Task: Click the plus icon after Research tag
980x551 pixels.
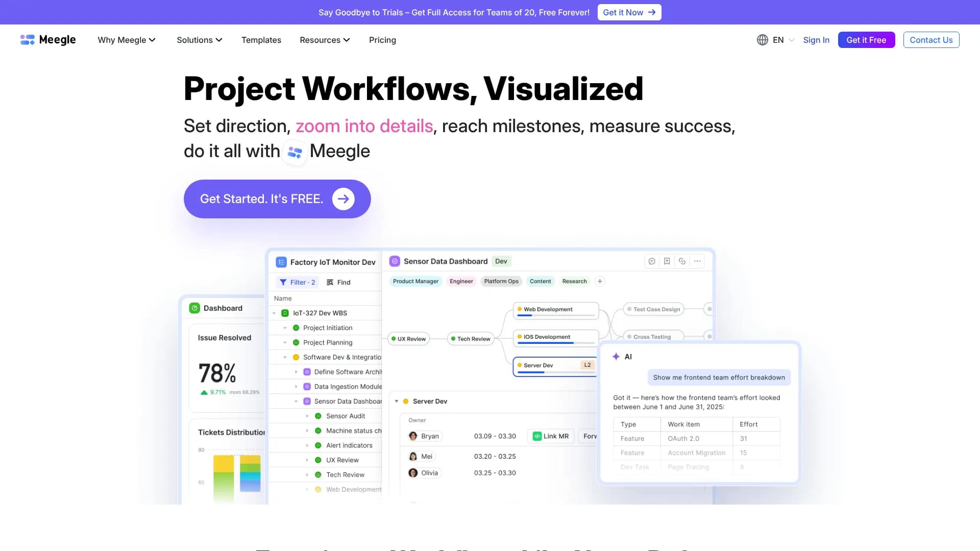Action: pos(600,281)
